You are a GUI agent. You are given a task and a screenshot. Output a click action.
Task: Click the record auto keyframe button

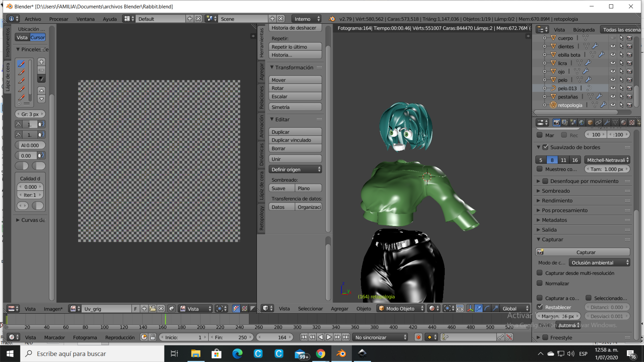[418, 337]
